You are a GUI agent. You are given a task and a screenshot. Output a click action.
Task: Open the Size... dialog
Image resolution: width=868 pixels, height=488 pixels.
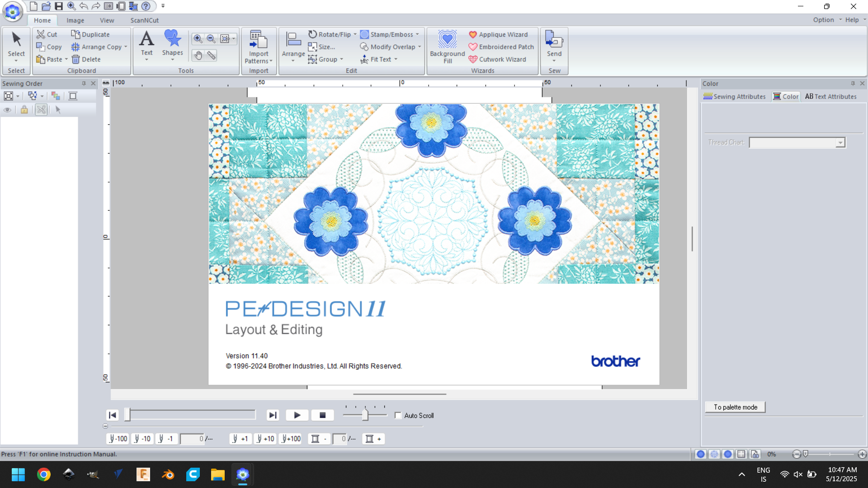pos(321,47)
